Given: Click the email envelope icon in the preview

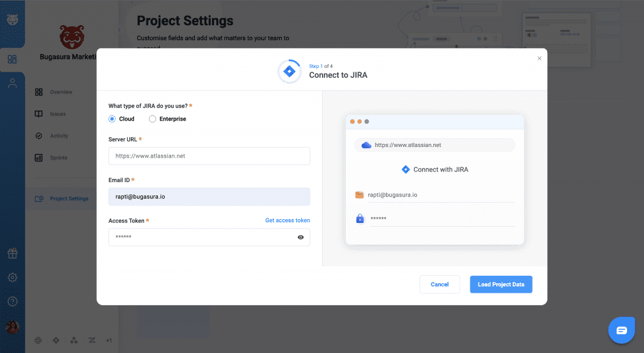Looking at the screenshot, I should pos(359,195).
